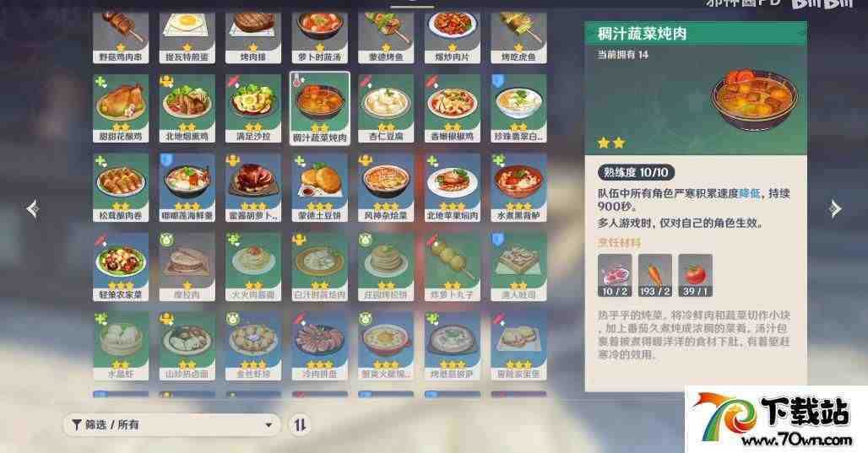Click the 稠汁蔬菜炖肉 title header

pos(643,34)
